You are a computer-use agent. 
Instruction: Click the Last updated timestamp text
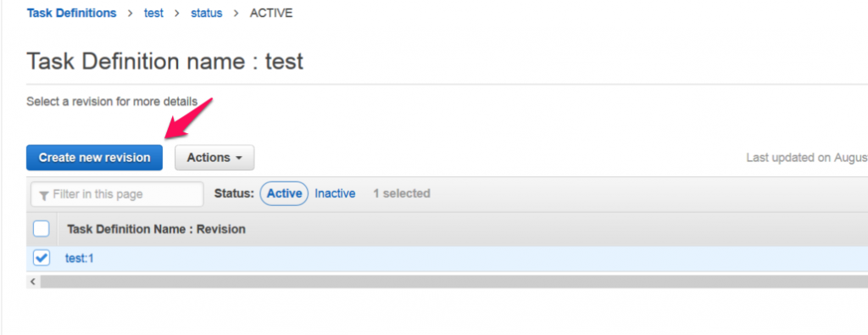click(807, 158)
